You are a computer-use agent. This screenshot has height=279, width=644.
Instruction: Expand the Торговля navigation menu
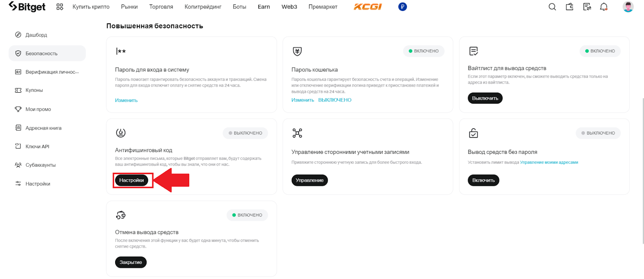point(161,7)
